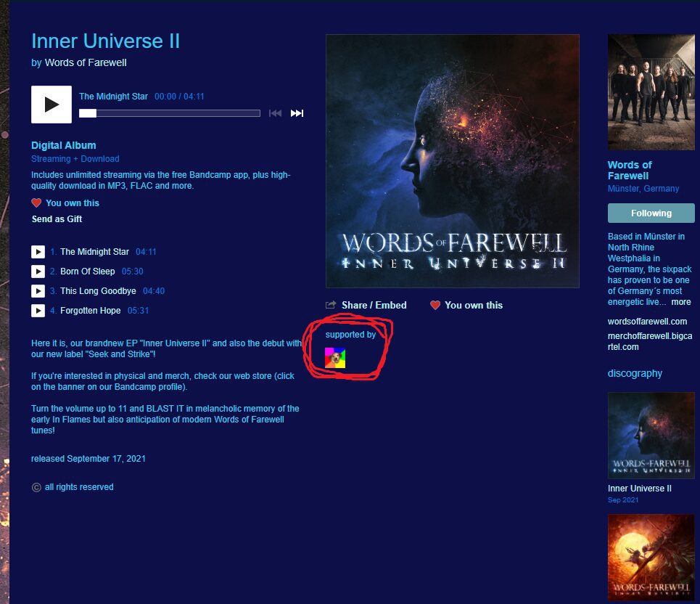Viewport: 700px width, 604px height.
Task: Visit wordsoffarewell.com
Action: tap(647, 322)
